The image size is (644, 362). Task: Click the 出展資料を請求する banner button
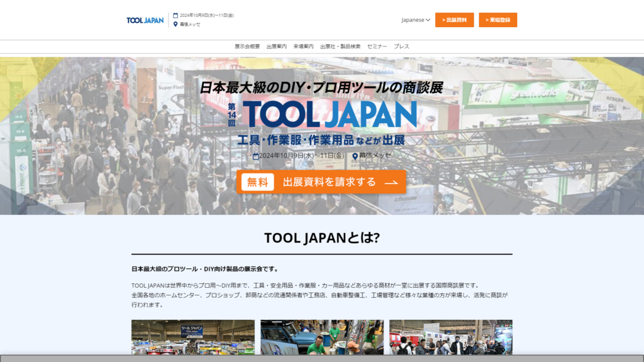(321, 182)
